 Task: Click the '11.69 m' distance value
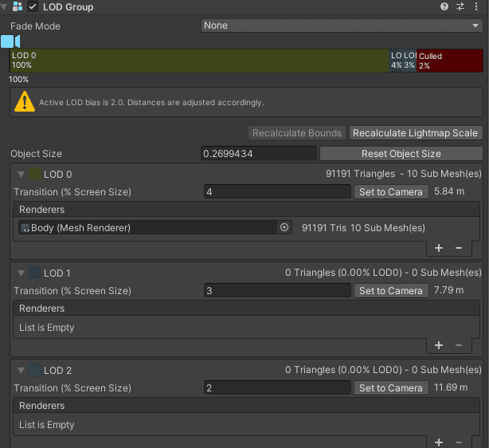click(x=451, y=387)
